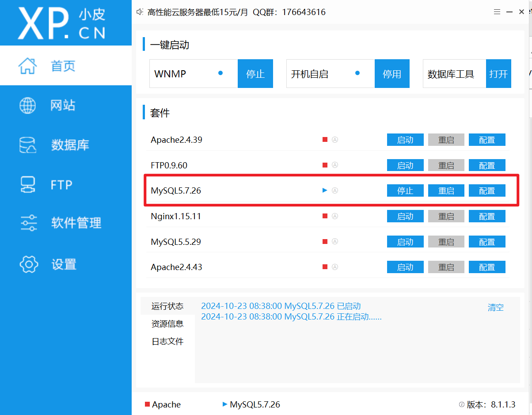The height and width of the screenshot is (415, 532).
Task: Start Apache2.4.43 with 启动
Action: [405, 267]
